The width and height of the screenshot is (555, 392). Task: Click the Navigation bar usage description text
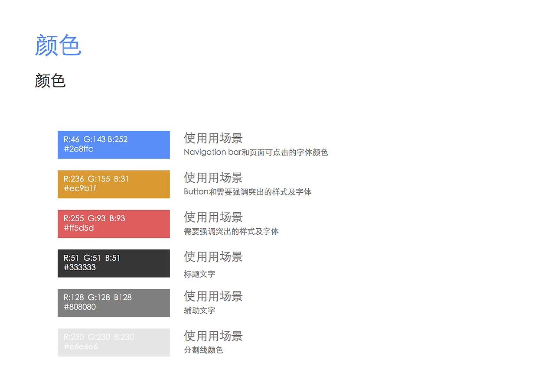coord(255,152)
